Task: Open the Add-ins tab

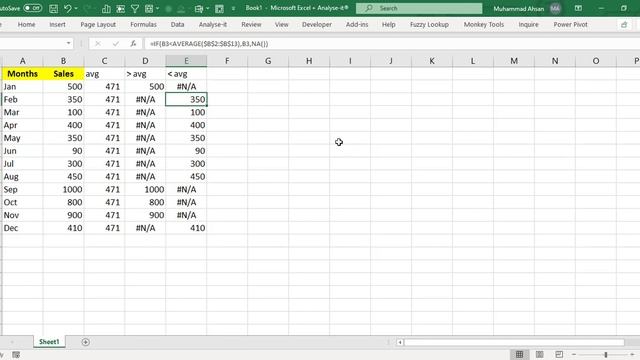Action: click(x=357, y=24)
